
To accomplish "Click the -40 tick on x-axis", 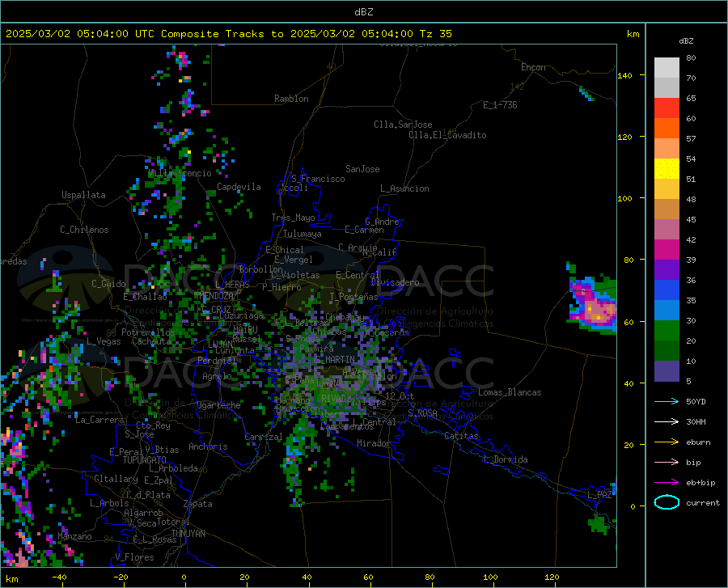I will point(59,577).
